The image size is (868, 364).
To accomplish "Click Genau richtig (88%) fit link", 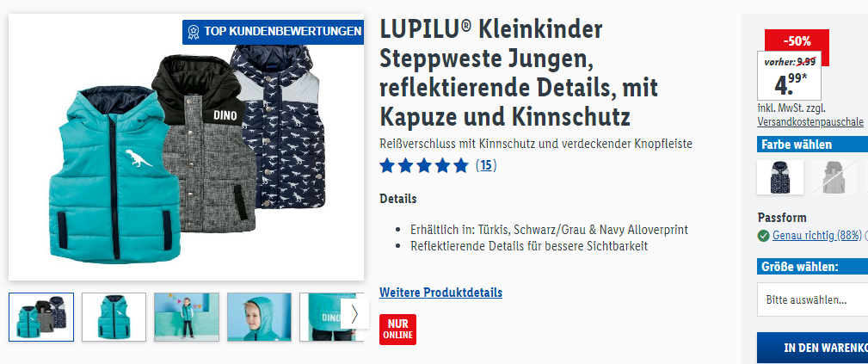I will pos(817,236).
